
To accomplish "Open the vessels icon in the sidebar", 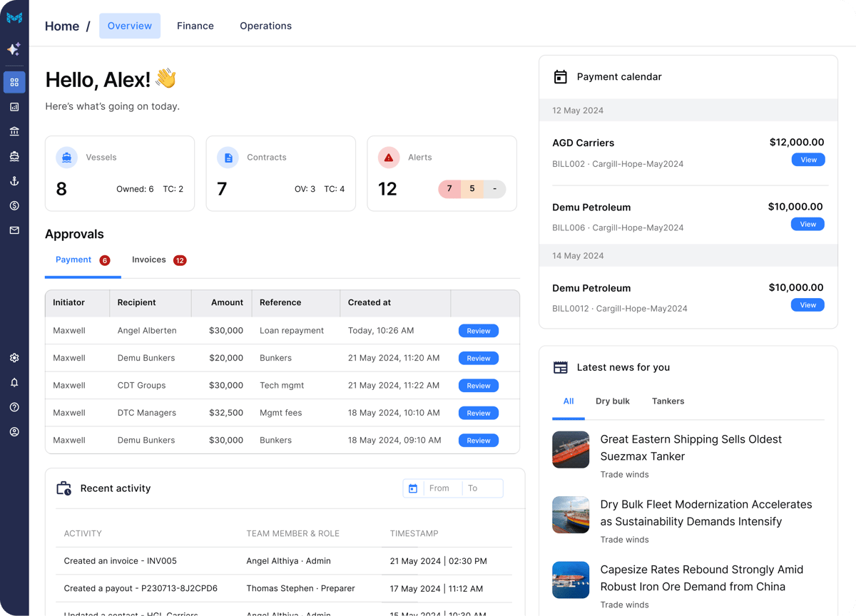I will tap(14, 155).
